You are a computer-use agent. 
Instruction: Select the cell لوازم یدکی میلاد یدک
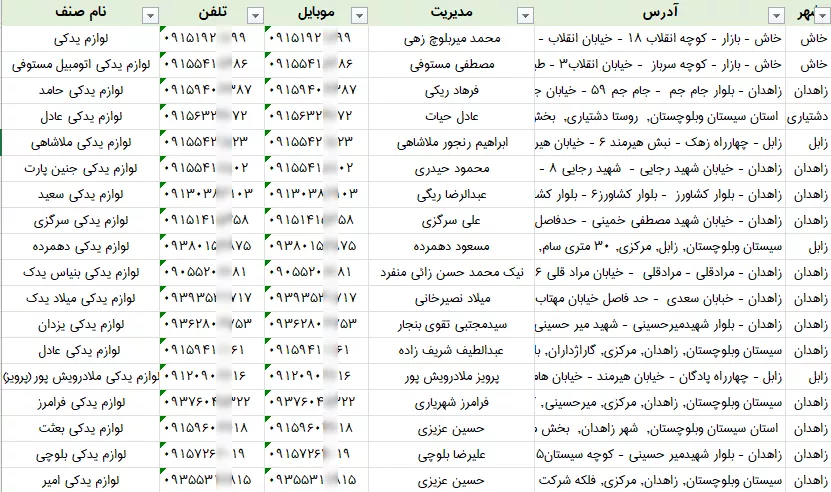tap(81, 298)
